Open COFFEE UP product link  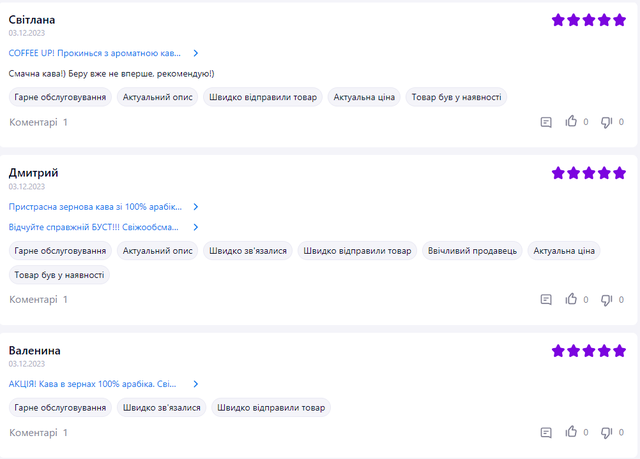point(95,53)
